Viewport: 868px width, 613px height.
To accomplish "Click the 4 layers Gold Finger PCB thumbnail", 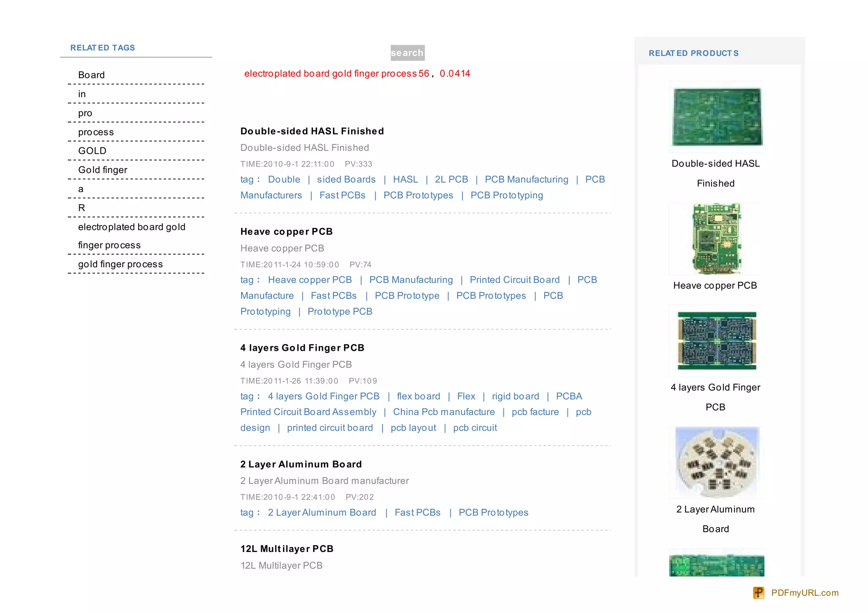I will click(716, 341).
